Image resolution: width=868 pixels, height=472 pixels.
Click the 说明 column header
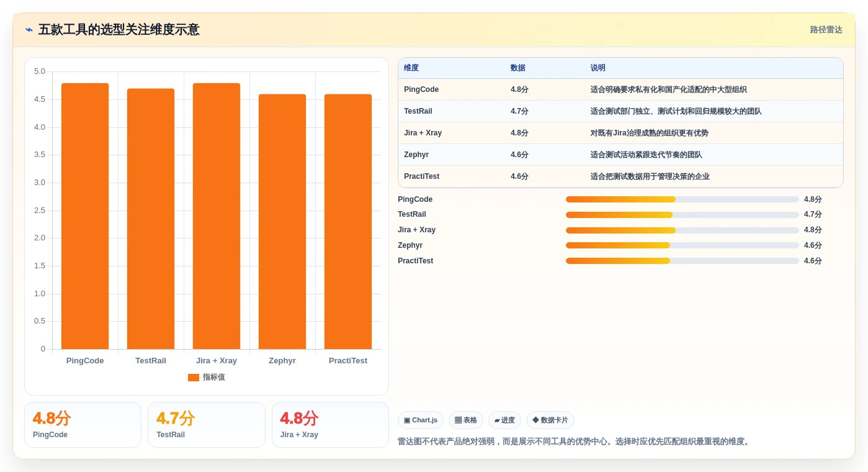point(598,68)
